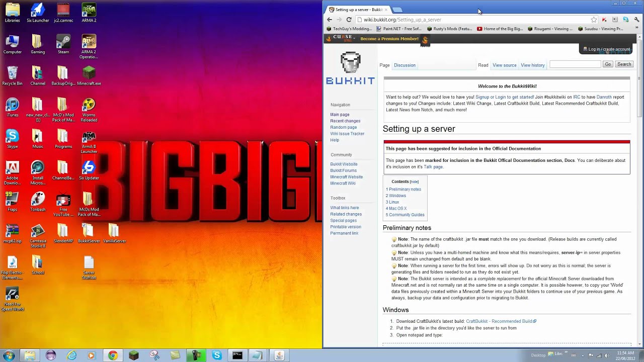The image size is (644, 362).
Task: Open Wiki Issue Tracker link
Action: tap(347, 134)
